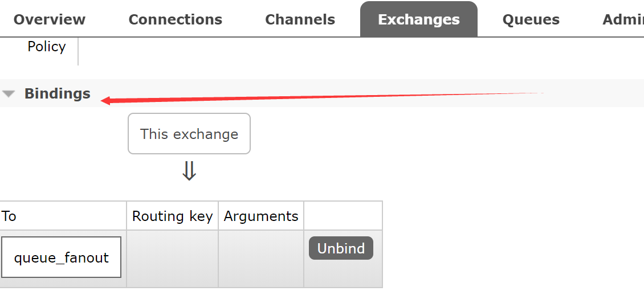This screenshot has height=295, width=644.
Task: Click the To column header
Action: pos(9,216)
